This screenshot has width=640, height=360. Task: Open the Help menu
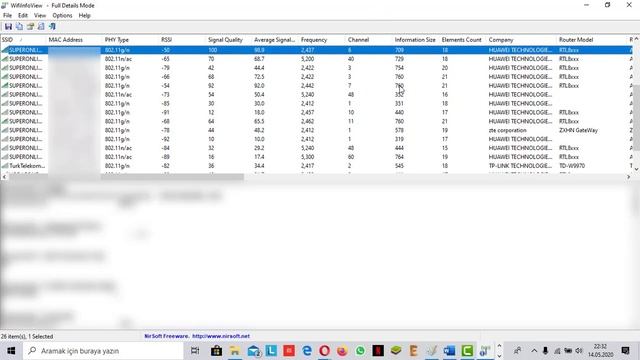[x=84, y=16]
